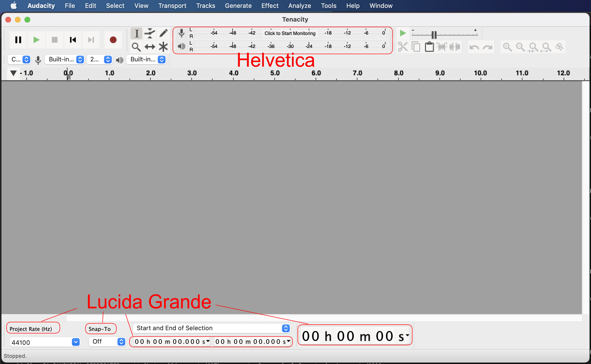This screenshot has height=364, width=591.
Task: Click the playback meter speaker icon
Action: tap(182, 46)
